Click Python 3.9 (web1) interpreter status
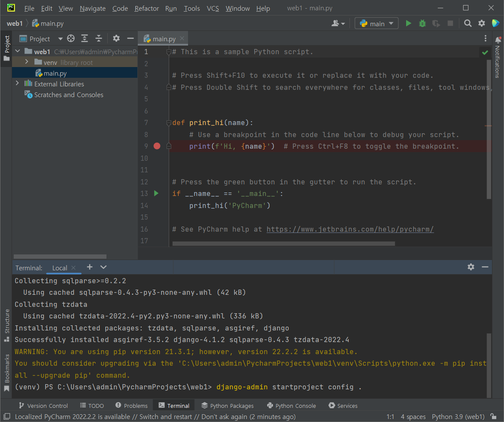The width and height of the screenshot is (504, 422). [458, 416]
